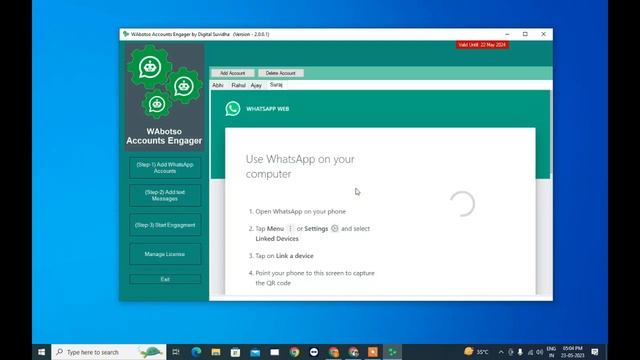Open the Mail app from taskbar
The width and height of the screenshot is (640, 360).
tap(255, 352)
